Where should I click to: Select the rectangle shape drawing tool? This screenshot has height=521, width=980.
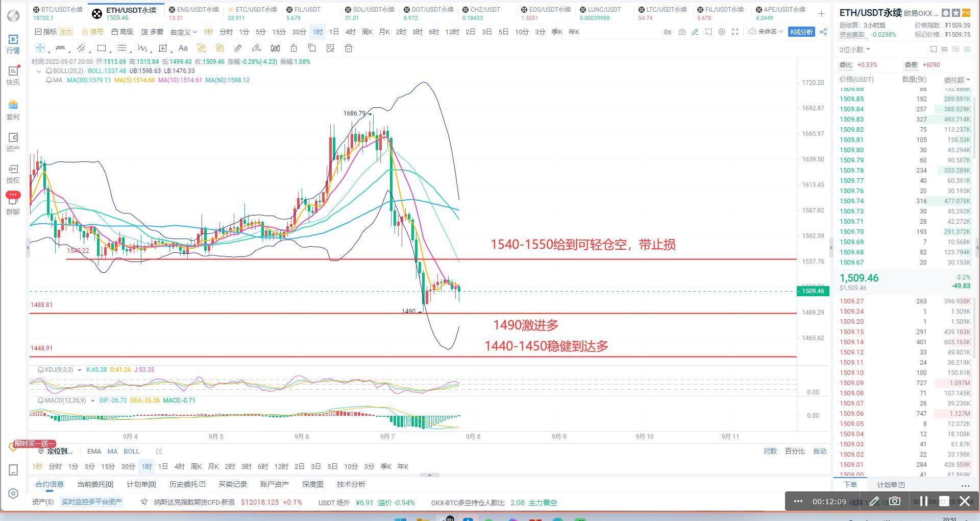[x=102, y=49]
